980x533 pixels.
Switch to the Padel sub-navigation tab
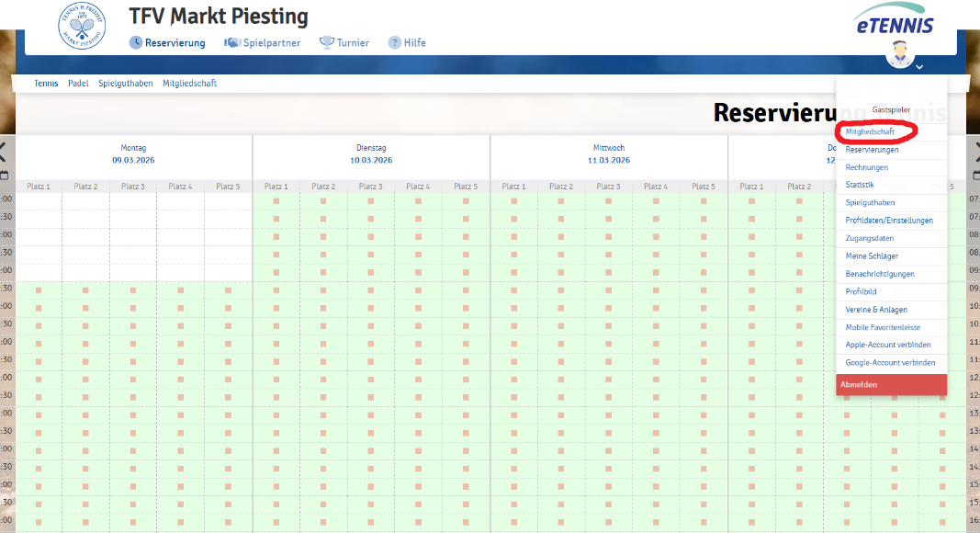pyautogui.click(x=78, y=84)
